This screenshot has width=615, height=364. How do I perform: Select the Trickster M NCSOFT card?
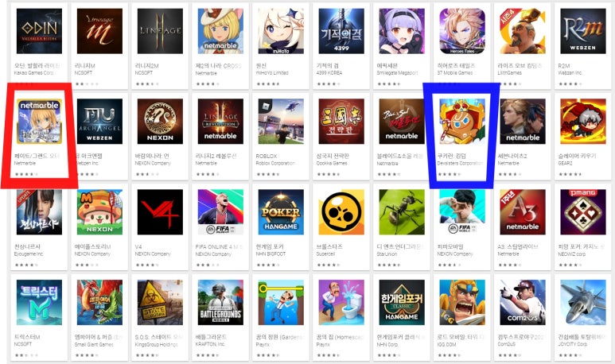39,317
